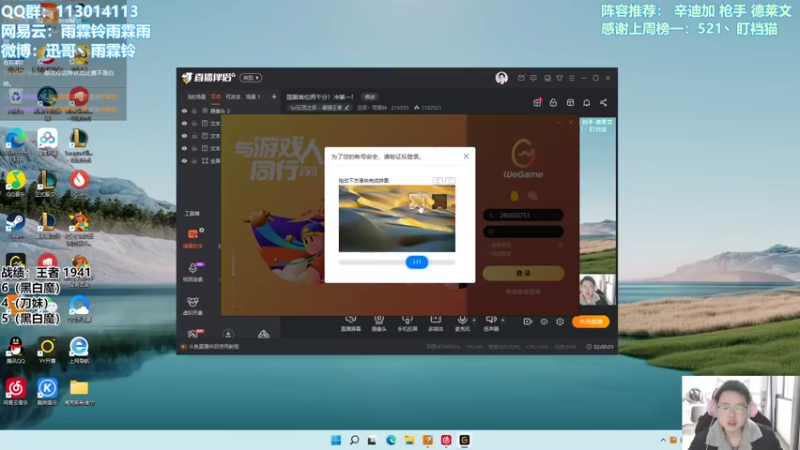Click the WeGame account number field
This screenshot has width=800, height=450.
tap(523, 215)
